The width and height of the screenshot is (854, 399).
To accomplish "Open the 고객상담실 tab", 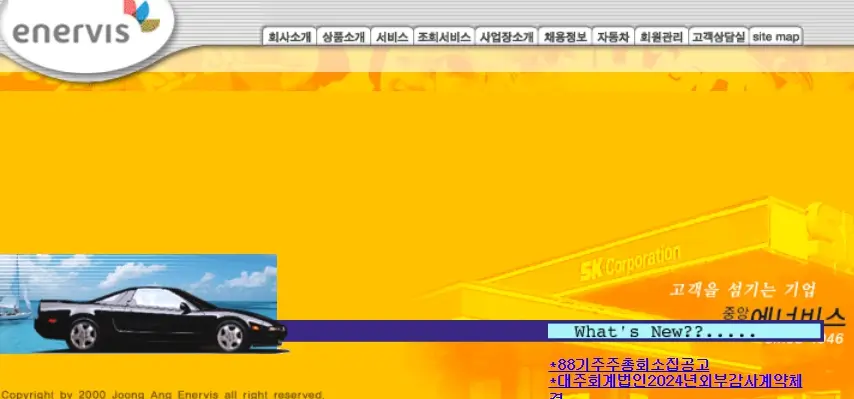I will point(719,36).
